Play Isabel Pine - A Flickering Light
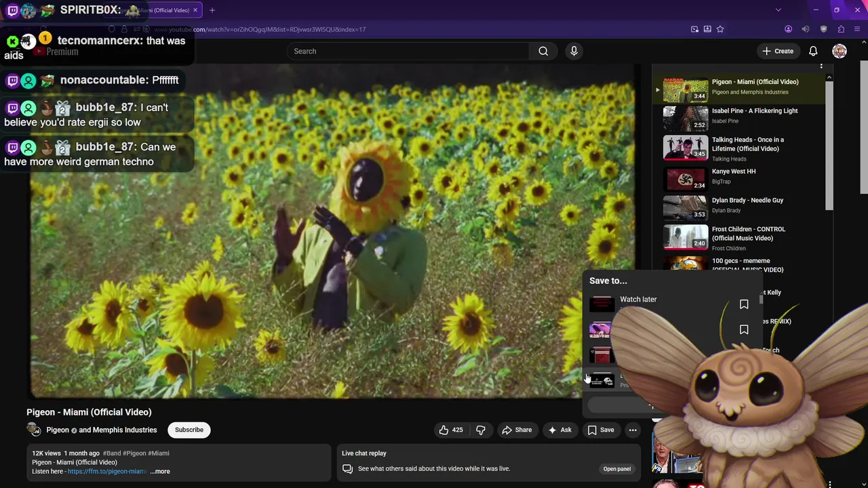Screen dimensions: 868x488 (x=739, y=117)
